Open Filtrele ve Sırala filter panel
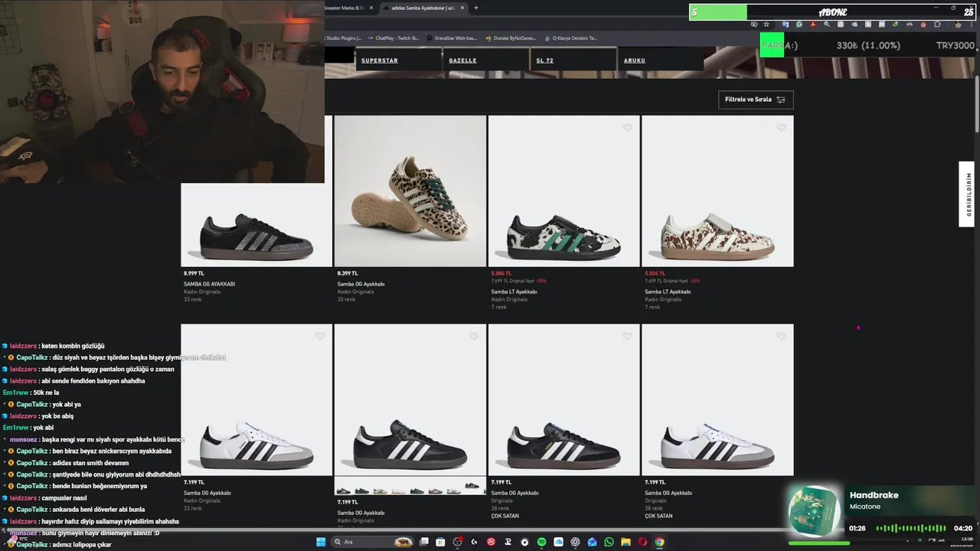This screenshot has width=980, height=551. tap(756, 99)
